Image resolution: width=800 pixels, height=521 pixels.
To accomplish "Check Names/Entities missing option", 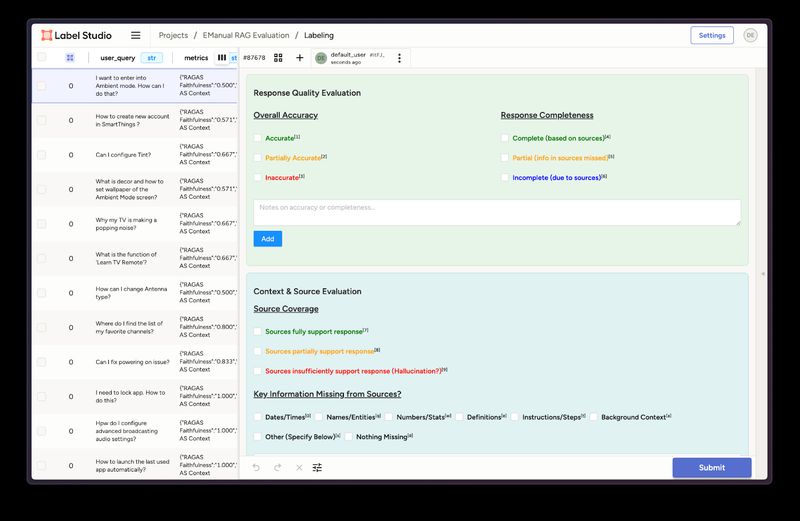I will tap(319, 417).
